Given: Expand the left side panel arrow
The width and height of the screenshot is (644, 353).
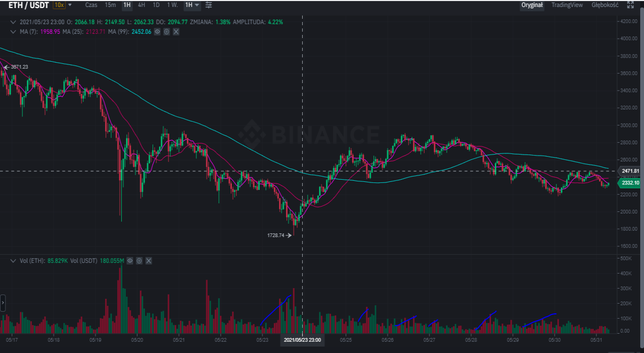Looking at the screenshot, I should [3, 303].
